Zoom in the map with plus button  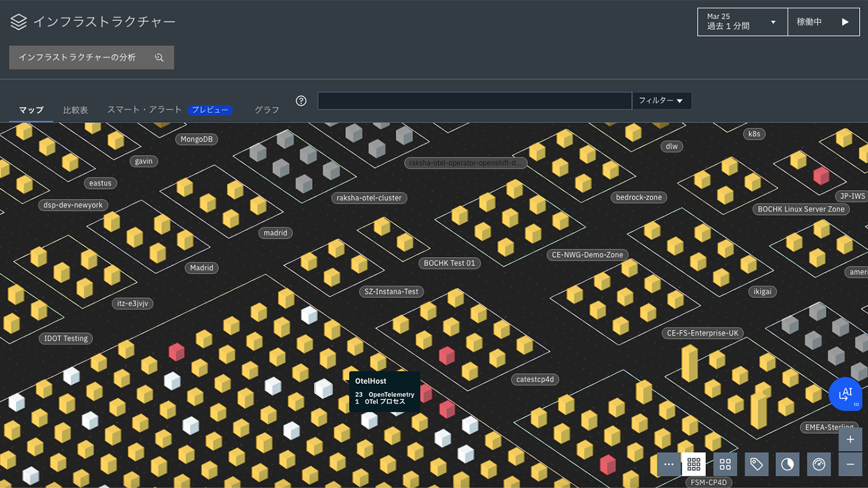[x=850, y=440]
